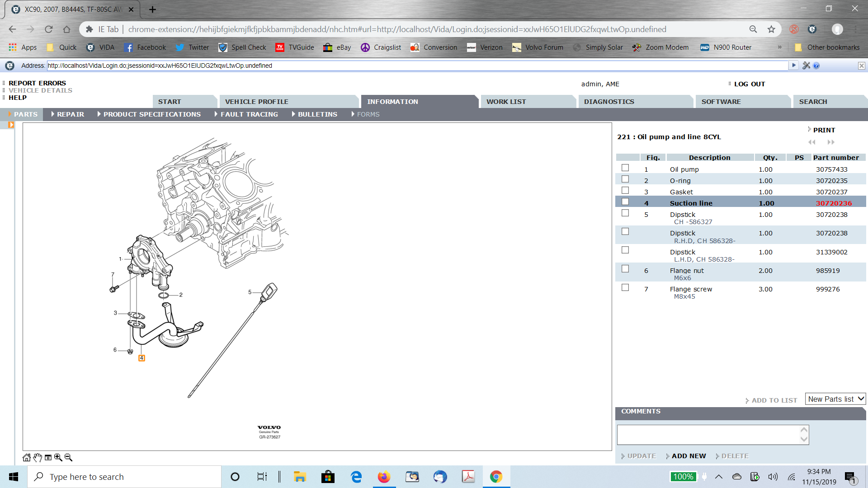868x488 pixels.
Task: Click the PRINT link
Action: pyautogui.click(x=824, y=130)
